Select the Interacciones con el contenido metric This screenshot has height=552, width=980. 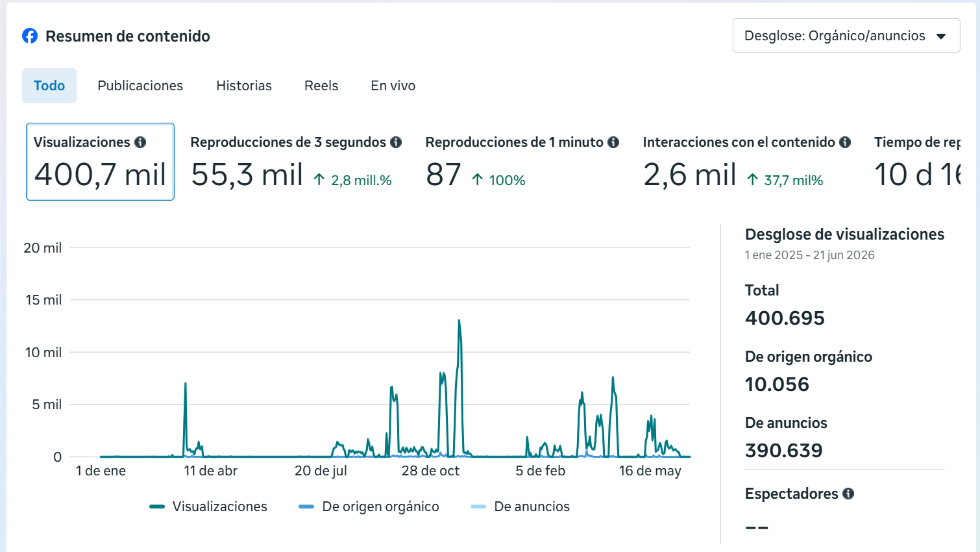click(747, 162)
